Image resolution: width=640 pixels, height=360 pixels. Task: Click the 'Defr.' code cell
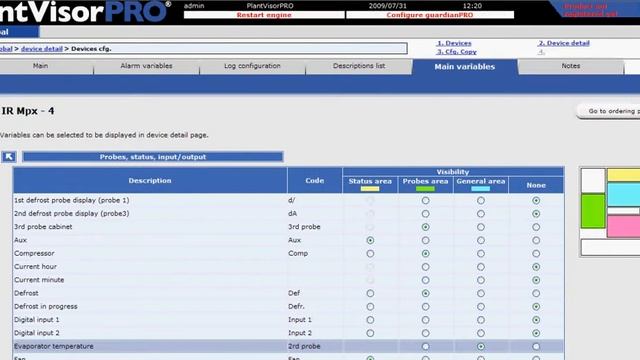[296, 307]
